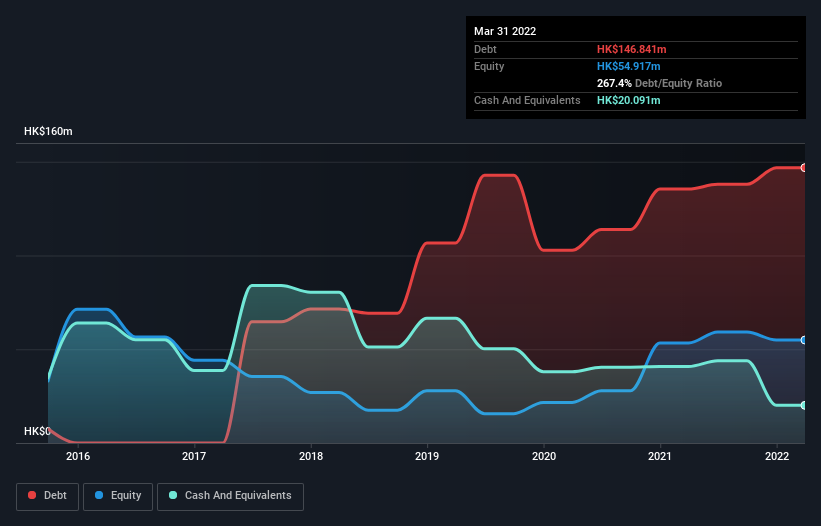Click the HK$20.091m cash value

(x=628, y=100)
